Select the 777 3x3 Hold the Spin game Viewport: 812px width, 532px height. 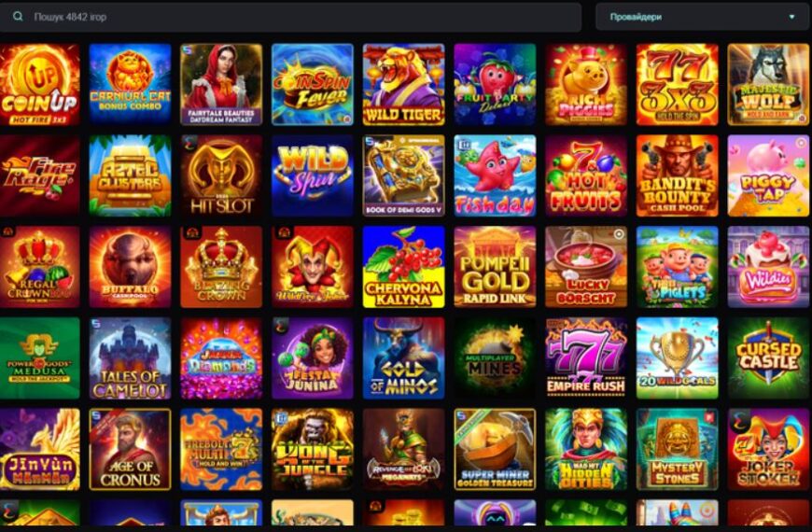677,84
